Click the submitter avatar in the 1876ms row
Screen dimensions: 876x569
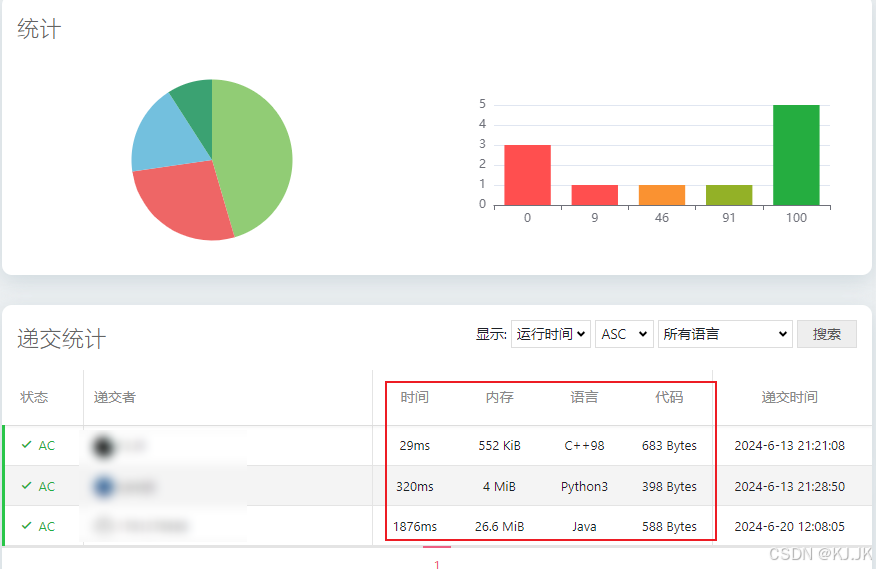click(104, 525)
